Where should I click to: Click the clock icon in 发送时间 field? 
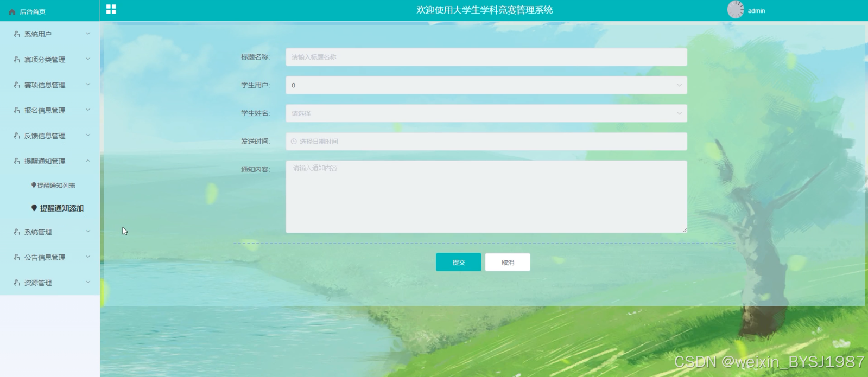pos(294,142)
